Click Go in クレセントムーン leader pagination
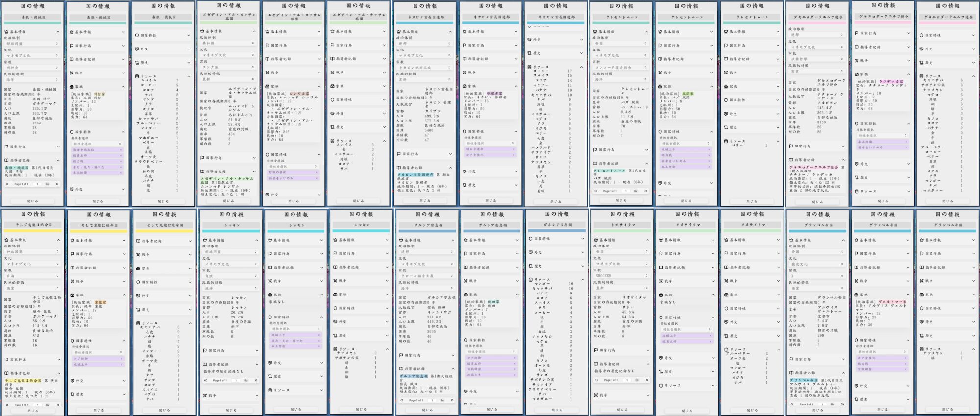 [x=636, y=191]
